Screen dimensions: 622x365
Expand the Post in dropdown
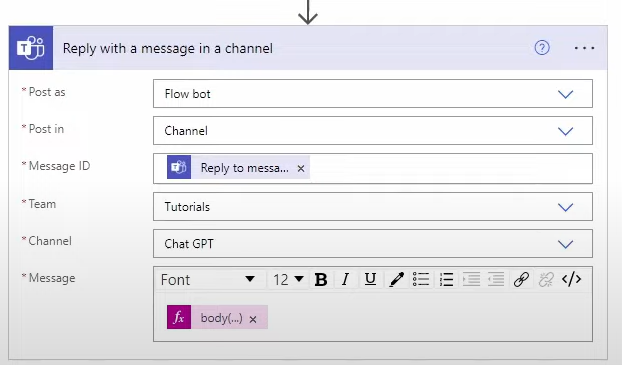point(565,131)
